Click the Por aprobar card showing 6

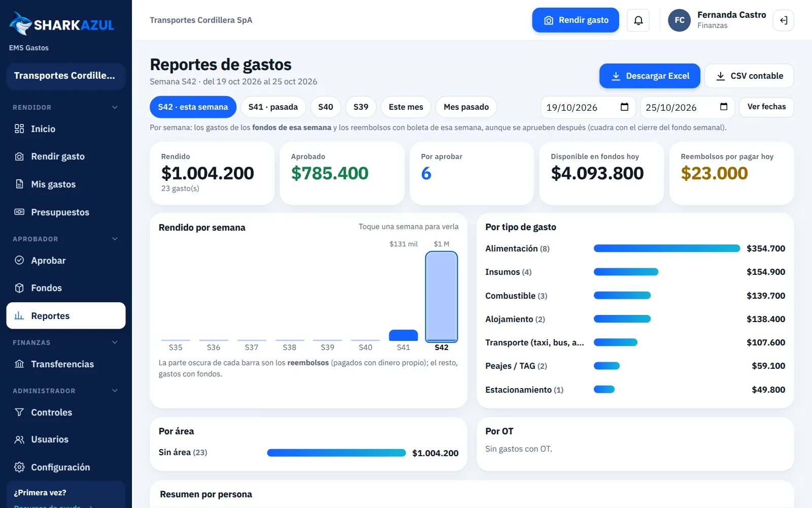(472, 173)
